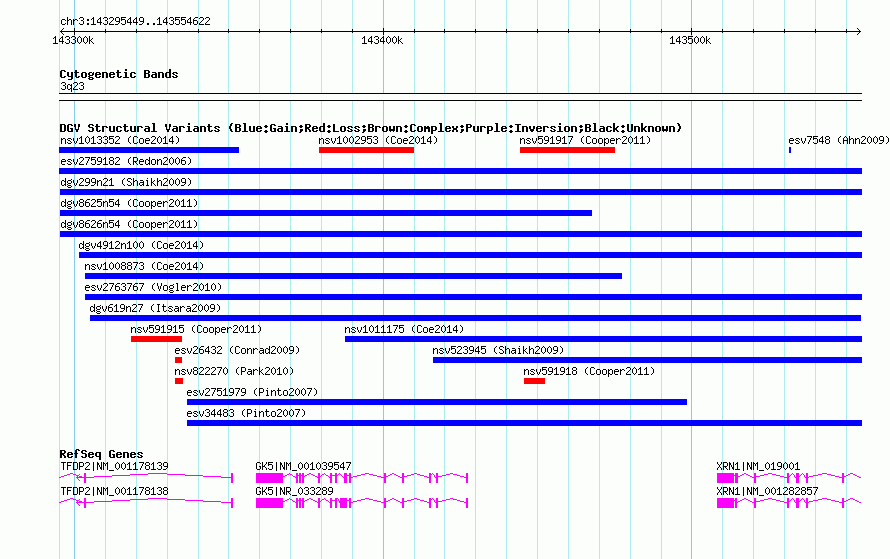Click the esv2759182 (Redon2006) blue bar

point(460,171)
